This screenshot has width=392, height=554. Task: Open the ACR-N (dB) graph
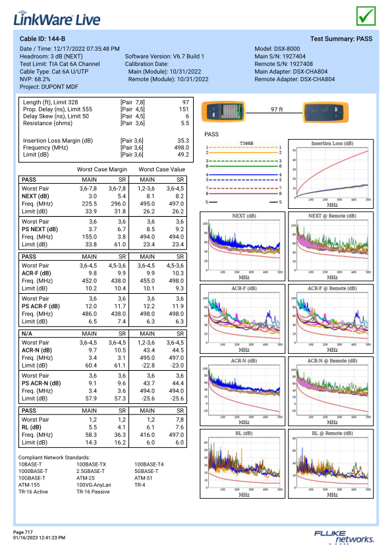(x=242, y=391)
